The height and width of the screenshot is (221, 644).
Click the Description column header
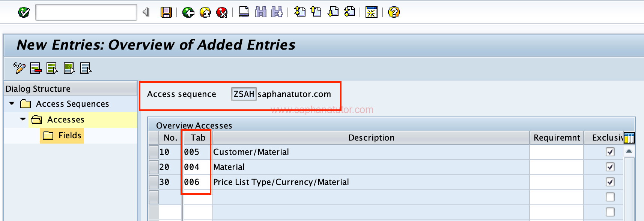[x=371, y=138]
